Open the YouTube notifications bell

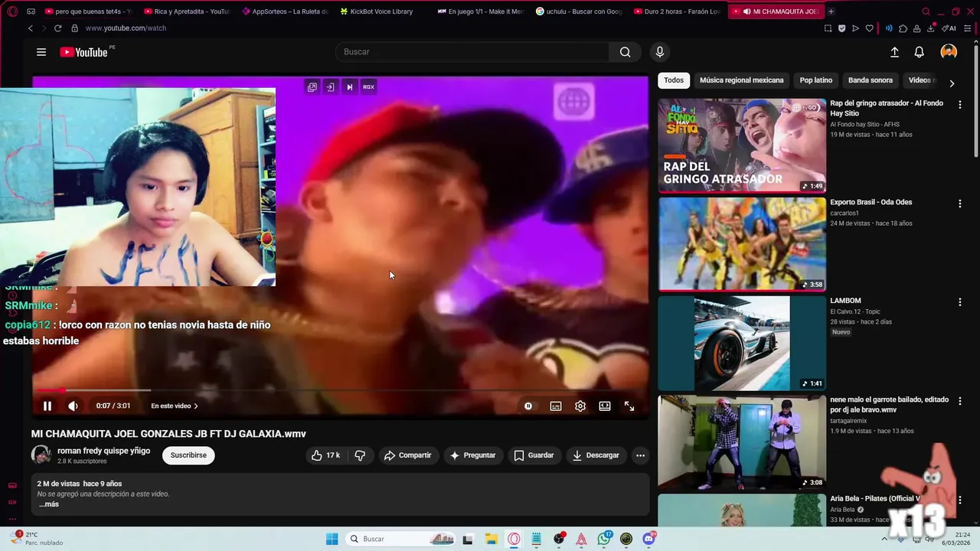(x=920, y=52)
